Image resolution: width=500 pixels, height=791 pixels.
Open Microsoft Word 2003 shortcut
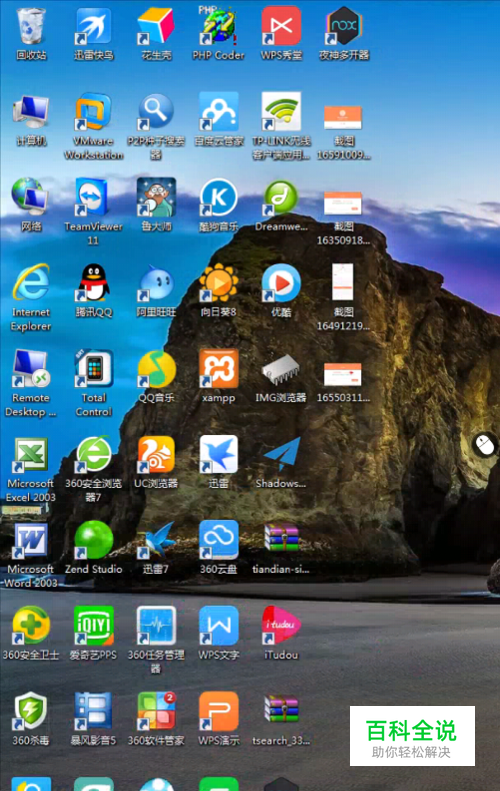31,541
